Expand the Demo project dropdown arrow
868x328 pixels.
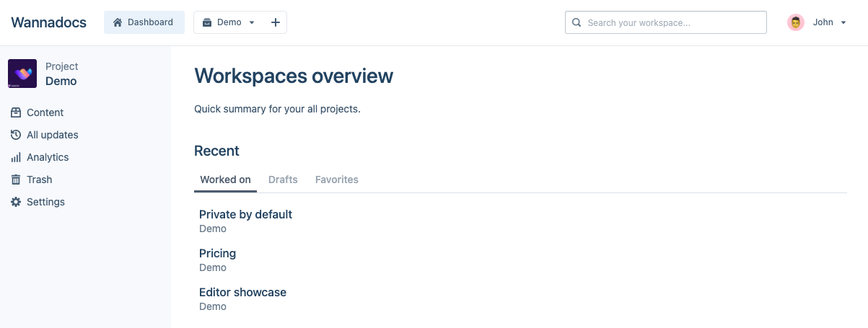coord(252,22)
